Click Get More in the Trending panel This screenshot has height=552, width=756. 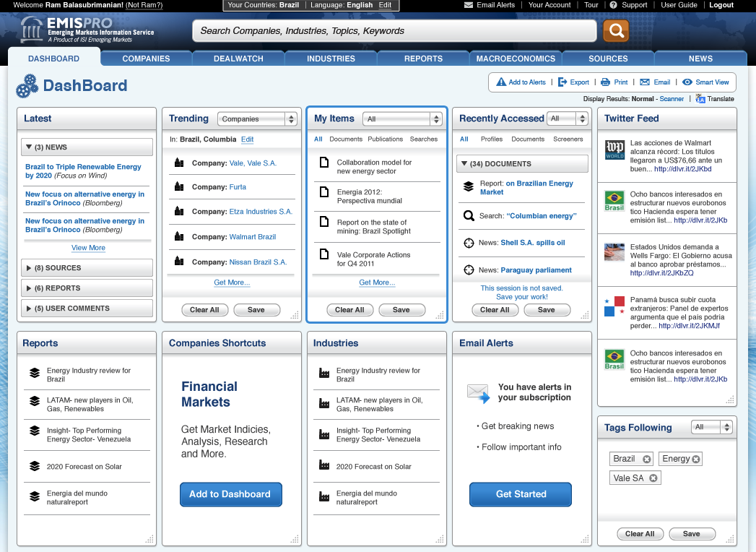232,283
